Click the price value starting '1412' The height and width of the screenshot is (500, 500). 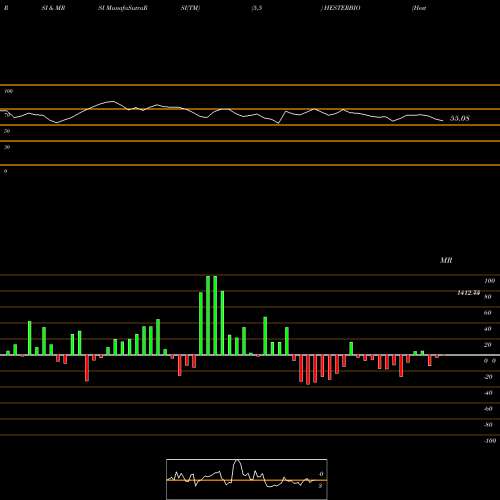(x=468, y=293)
